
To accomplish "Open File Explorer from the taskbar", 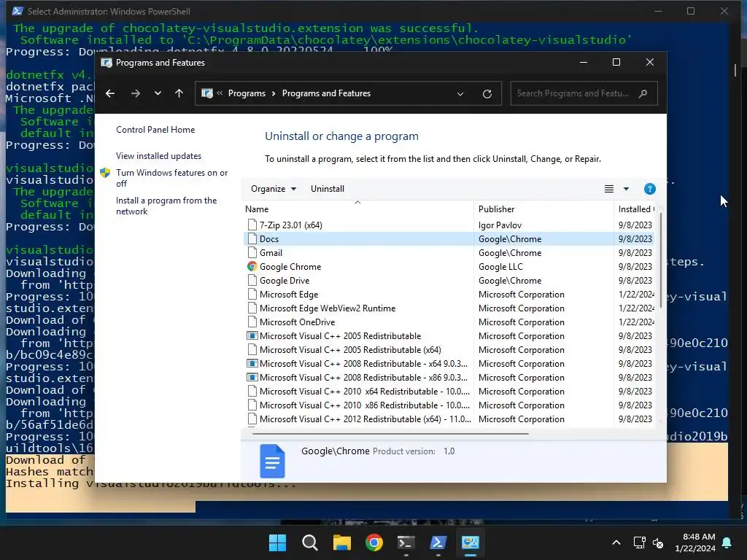I will pyautogui.click(x=341, y=542).
